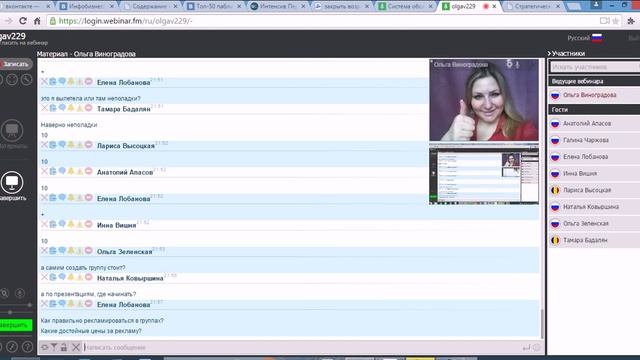The width and height of the screenshot is (640, 360).
Task: Click the clipboard icon beside Инна Вишня
Action: point(53,224)
